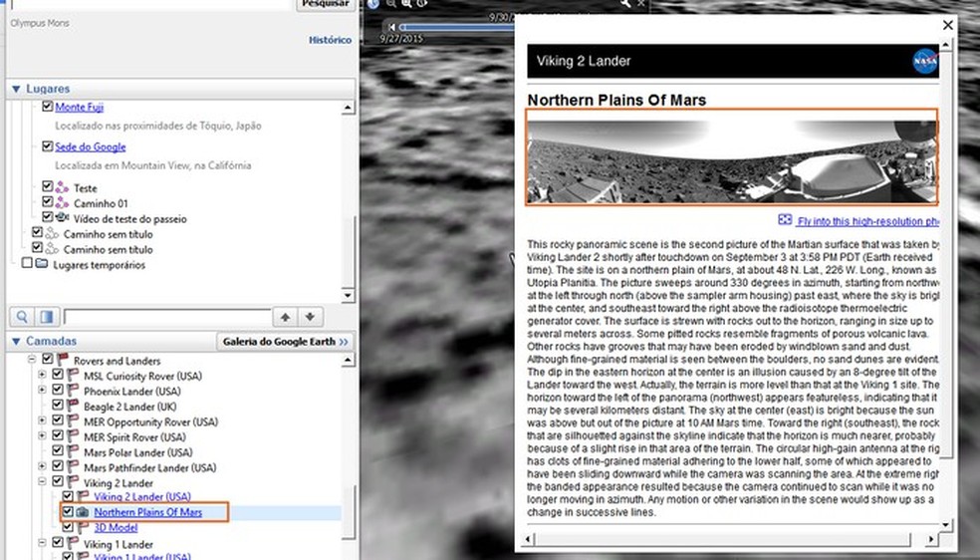The width and height of the screenshot is (980, 560).
Task: Click the flag icon of MER Opportunity Rover
Action: (73, 421)
